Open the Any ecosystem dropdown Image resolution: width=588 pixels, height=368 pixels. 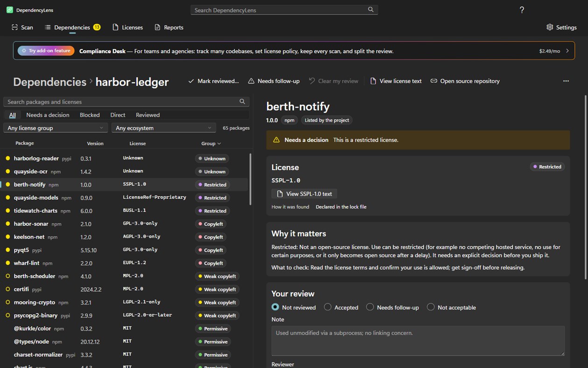click(164, 128)
